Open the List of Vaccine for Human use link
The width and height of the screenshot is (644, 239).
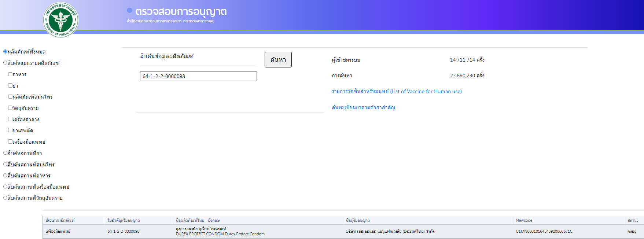pyautogui.click(x=396, y=92)
